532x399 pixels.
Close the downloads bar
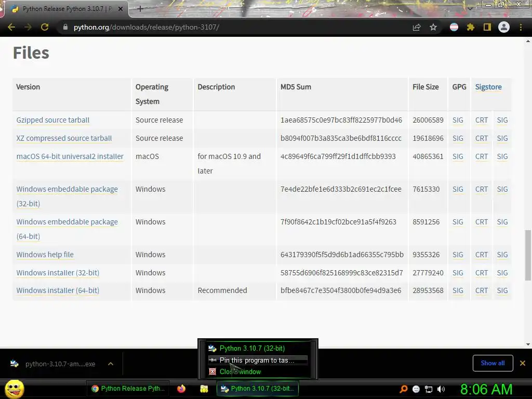(x=523, y=363)
